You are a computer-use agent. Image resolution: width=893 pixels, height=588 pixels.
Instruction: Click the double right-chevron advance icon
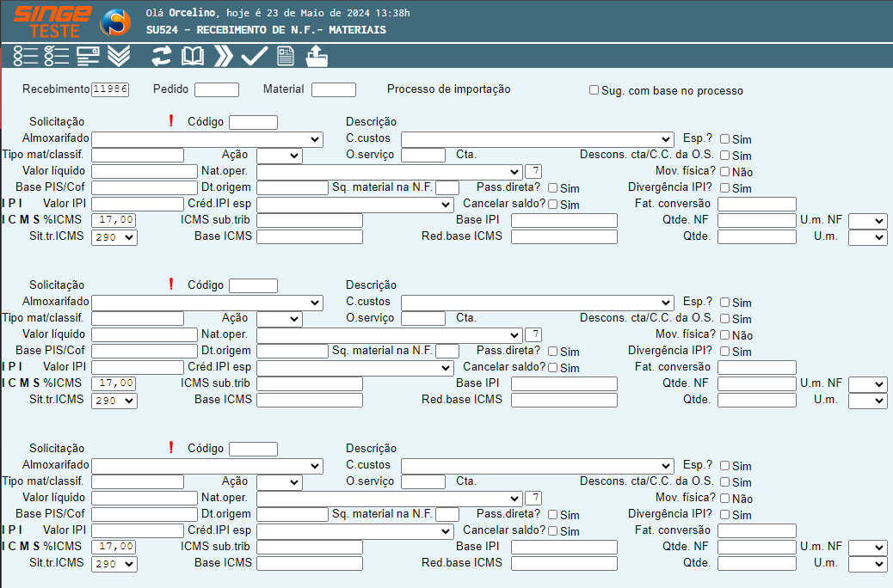coord(224,57)
